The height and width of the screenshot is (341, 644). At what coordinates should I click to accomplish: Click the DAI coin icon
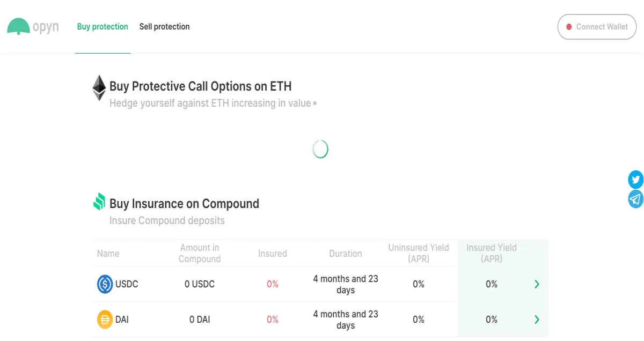pos(105,320)
